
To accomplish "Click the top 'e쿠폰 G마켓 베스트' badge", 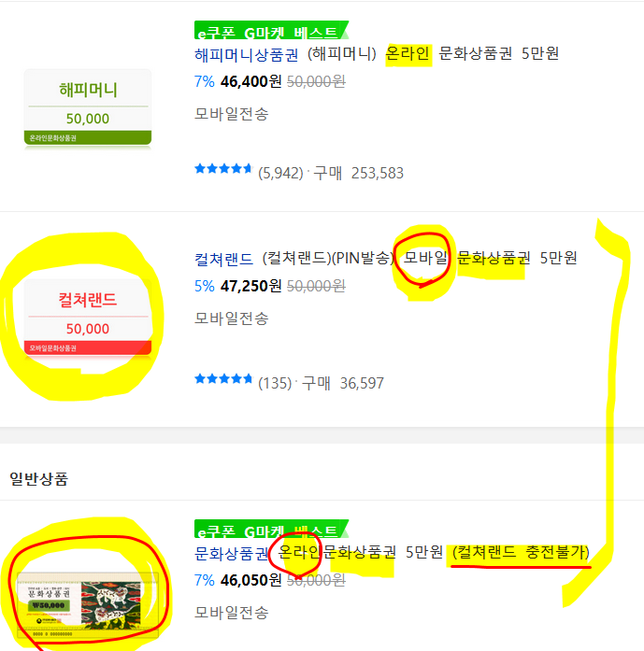I will 271,31.
